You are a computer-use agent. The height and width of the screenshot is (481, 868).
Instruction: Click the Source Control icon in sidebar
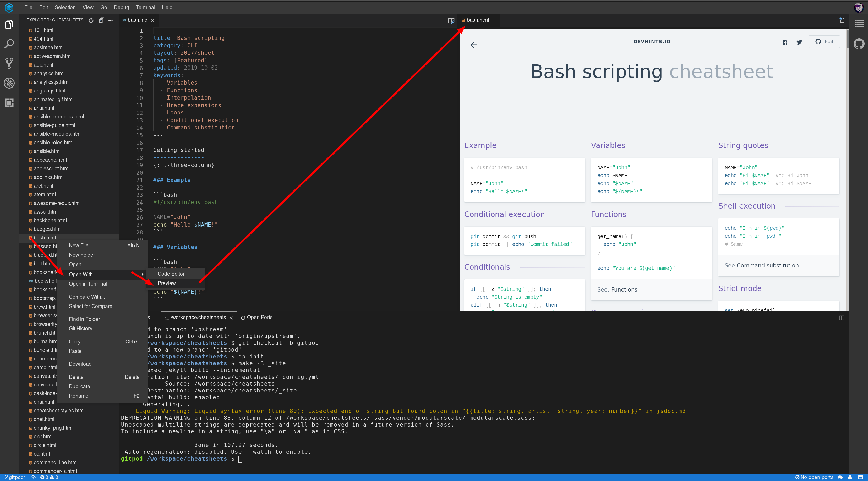click(x=9, y=63)
